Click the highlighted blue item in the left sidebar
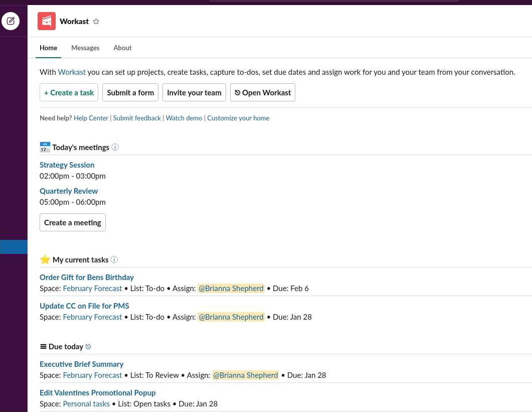 (14, 247)
